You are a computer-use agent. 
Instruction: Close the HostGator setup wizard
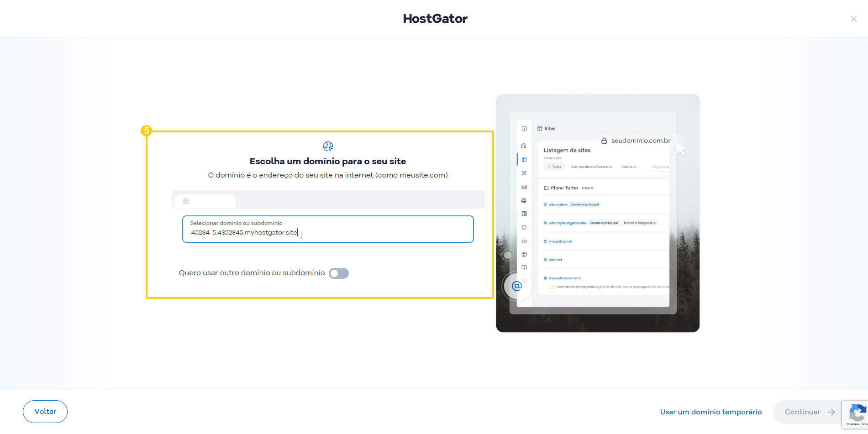pyautogui.click(x=854, y=19)
